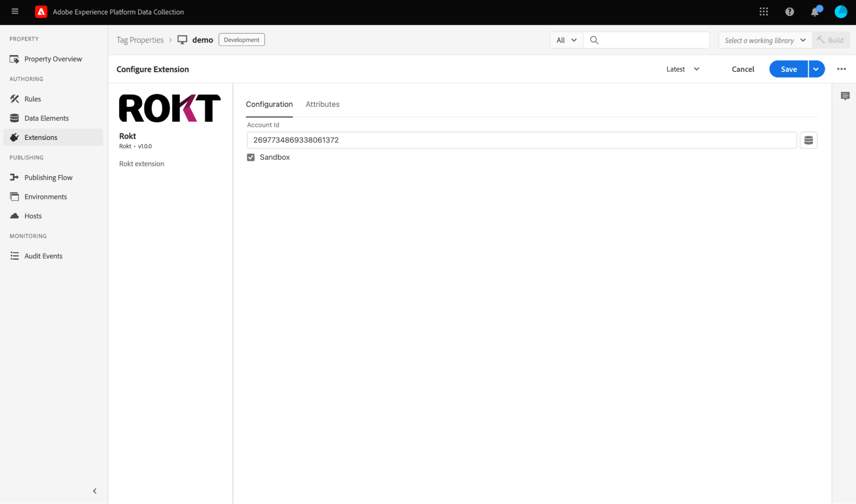Toggle the Sandbox checkbox
The height and width of the screenshot is (504, 856).
point(251,157)
